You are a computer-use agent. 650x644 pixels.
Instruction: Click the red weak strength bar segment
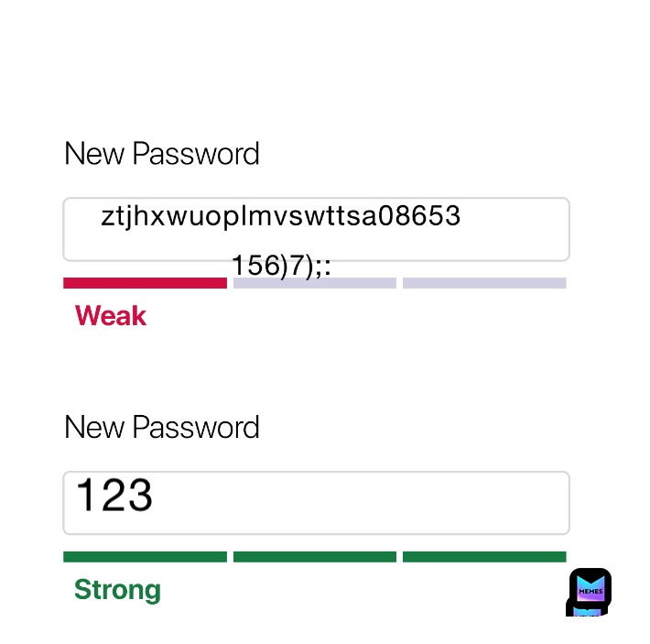point(145,283)
